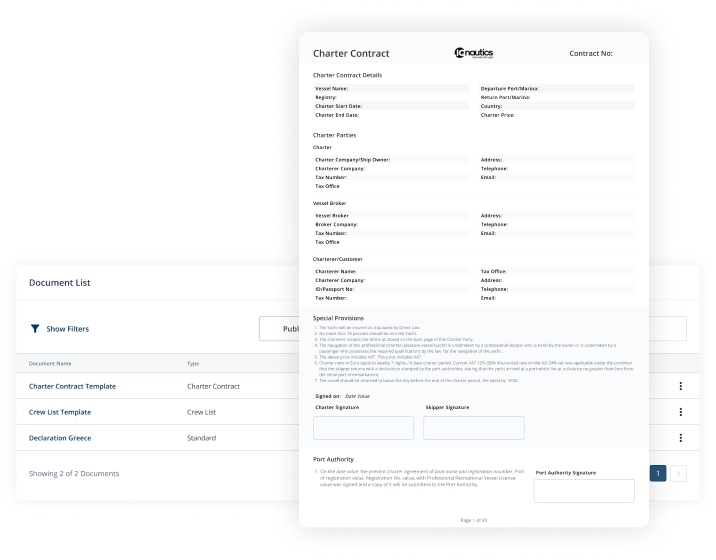Screen dimensions: 716x560
Task: Click the Port Authority Signature box
Action: tap(584, 491)
